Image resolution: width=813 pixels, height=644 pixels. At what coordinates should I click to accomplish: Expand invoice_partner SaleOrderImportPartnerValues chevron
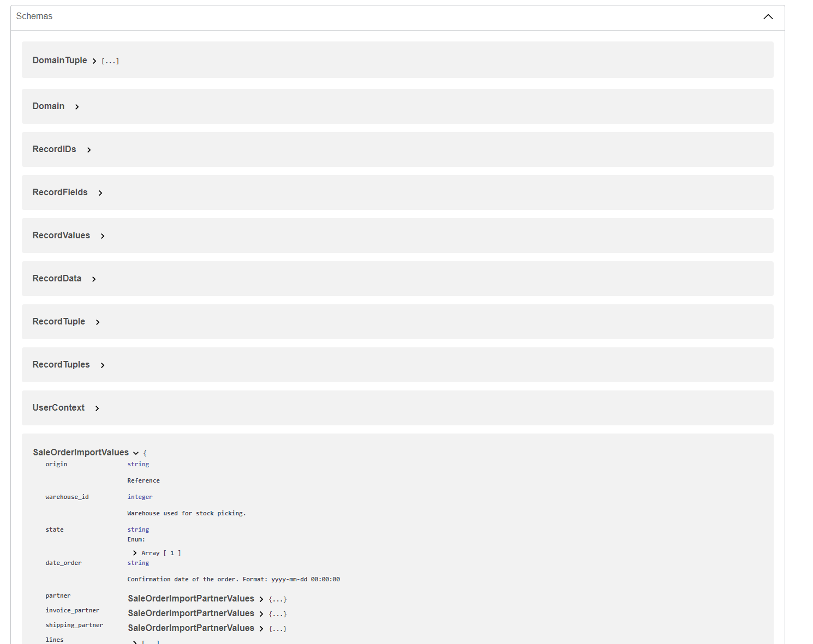[261, 614]
